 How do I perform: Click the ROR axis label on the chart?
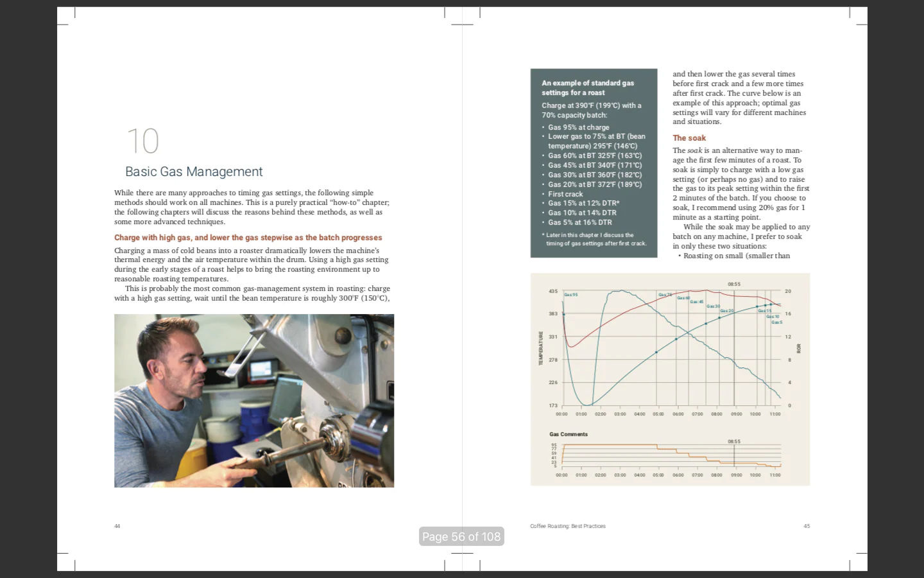pos(799,348)
